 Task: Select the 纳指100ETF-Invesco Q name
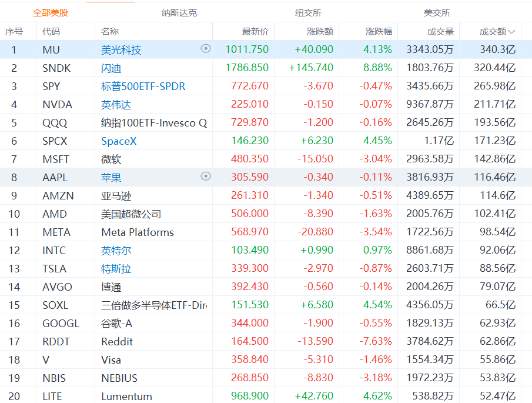point(154,122)
